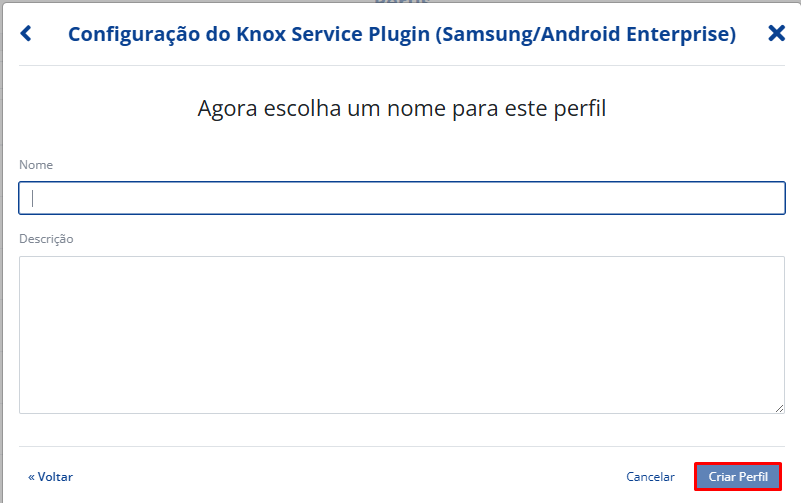Click the Descrição textarea resize handle
The width and height of the screenshot is (801, 503).
pyautogui.click(x=779, y=408)
